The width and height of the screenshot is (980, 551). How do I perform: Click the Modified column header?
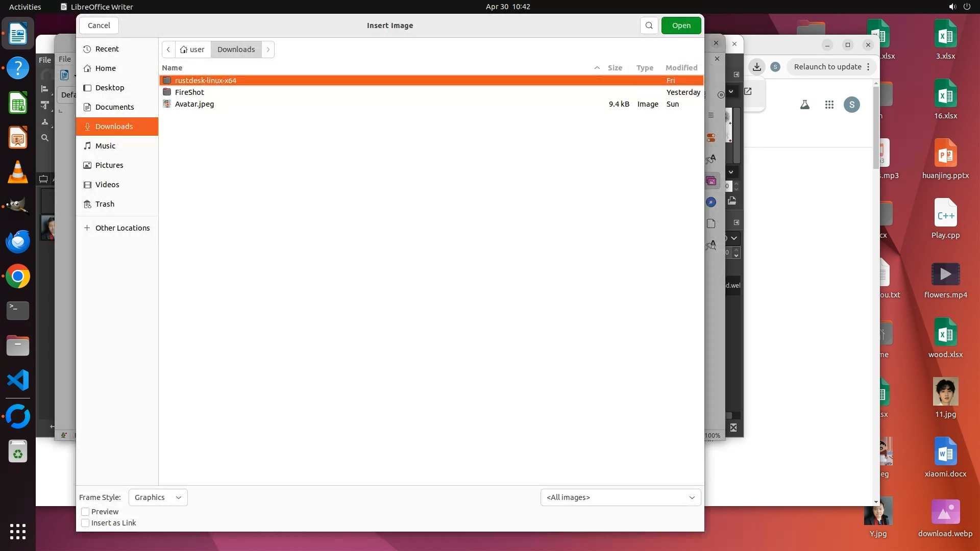pyautogui.click(x=681, y=68)
